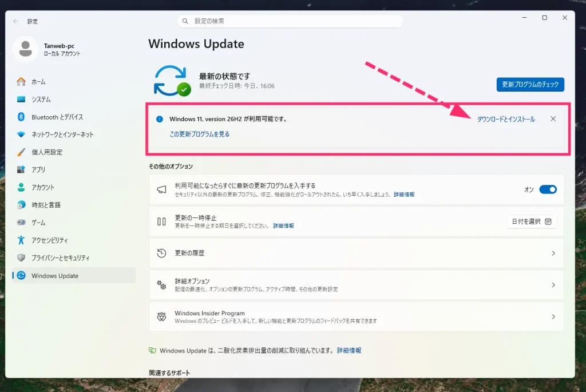The image size is (586, 392).
Task: Click the 時刻と言語 globe clock icon
Action: tap(21, 205)
